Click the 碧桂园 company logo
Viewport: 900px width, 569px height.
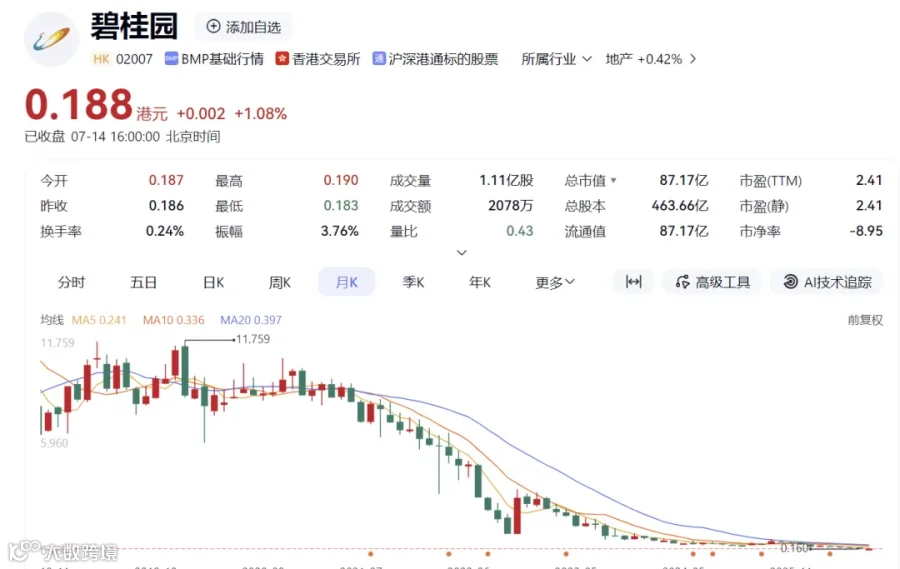click(x=52, y=39)
